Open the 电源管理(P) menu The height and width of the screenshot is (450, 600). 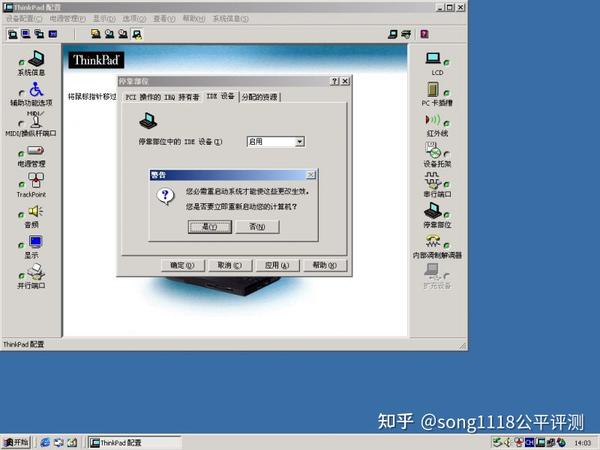coord(68,18)
